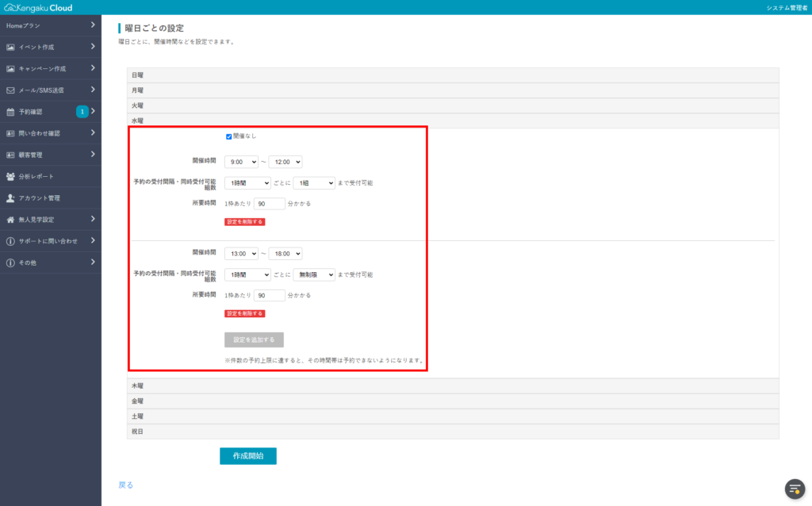This screenshot has width=812, height=506.
Task: Click the キャンペーン作成 image icon
Action: tap(10, 69)
